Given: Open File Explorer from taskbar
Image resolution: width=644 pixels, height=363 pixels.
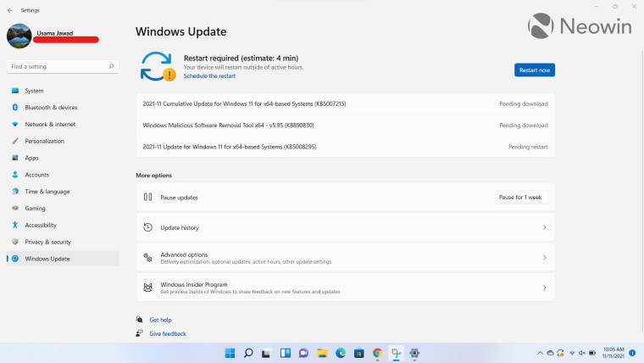Looking at the screenshot, I should pos(322,353).
